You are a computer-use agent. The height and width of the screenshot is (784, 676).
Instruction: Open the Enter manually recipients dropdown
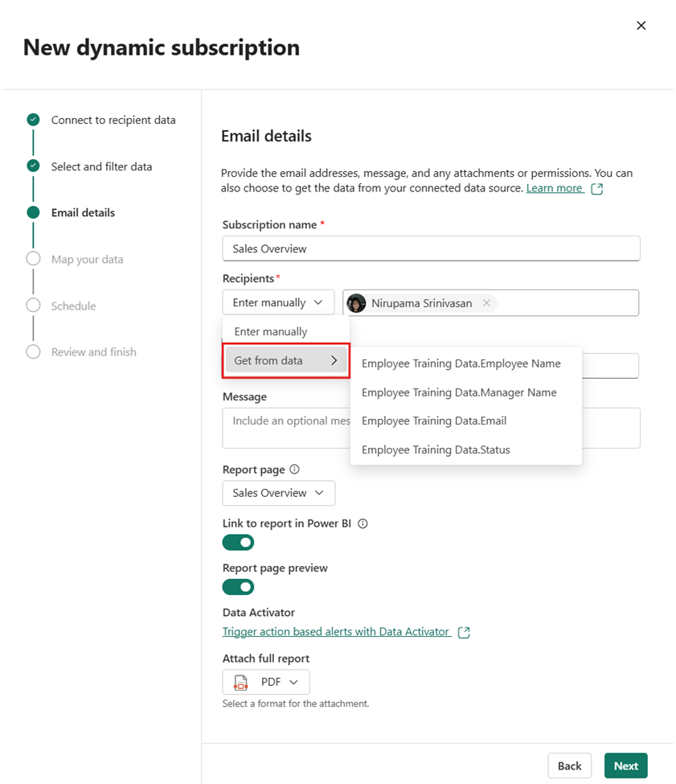[x=278, y=302]
